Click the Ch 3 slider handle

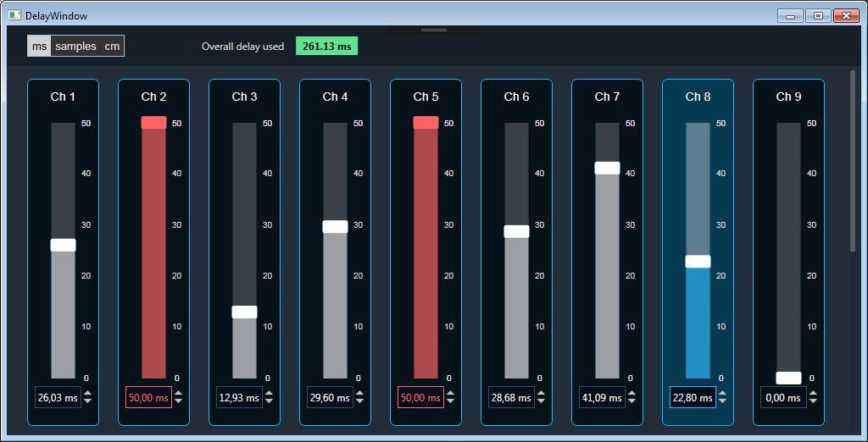pos(245,312)
